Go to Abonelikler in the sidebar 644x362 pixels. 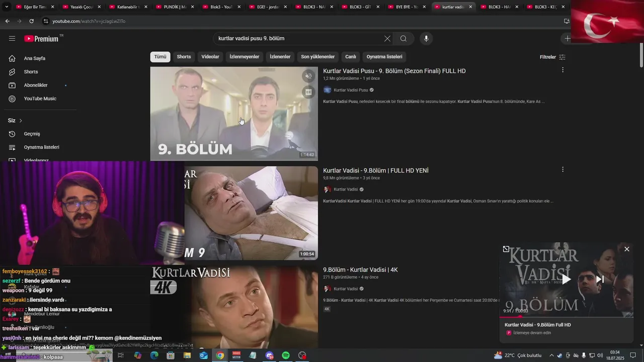click(x=35, y=85)
